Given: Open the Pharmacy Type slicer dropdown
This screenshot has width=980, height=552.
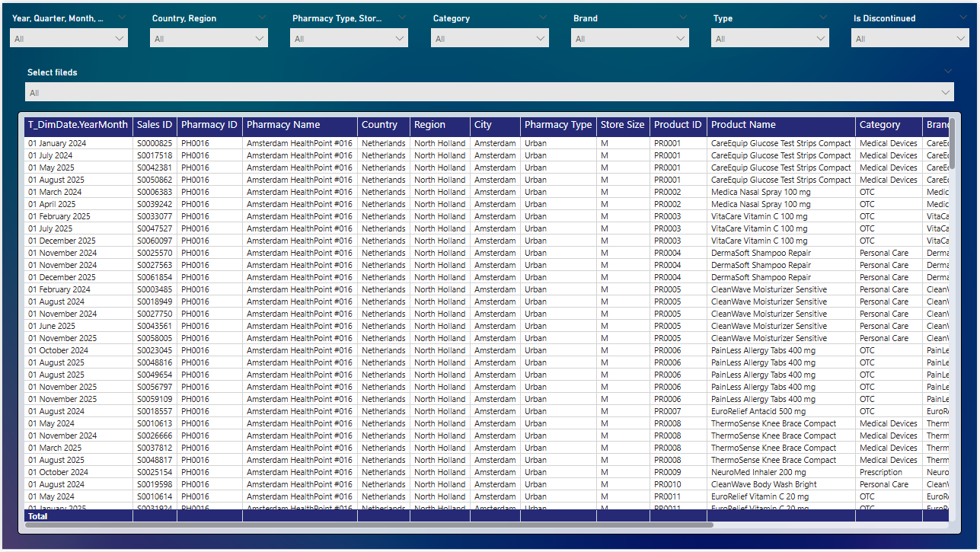Looking at the screenshot, I should point(349,38).
